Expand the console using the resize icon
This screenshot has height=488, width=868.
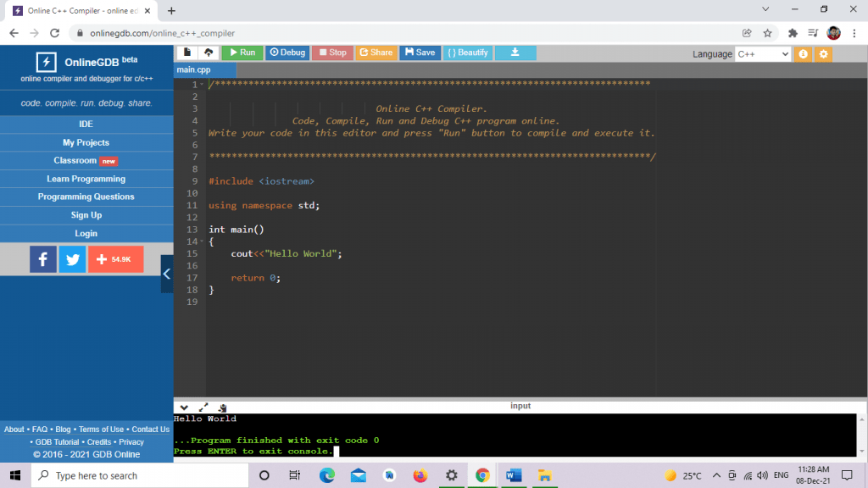[203, 407]
